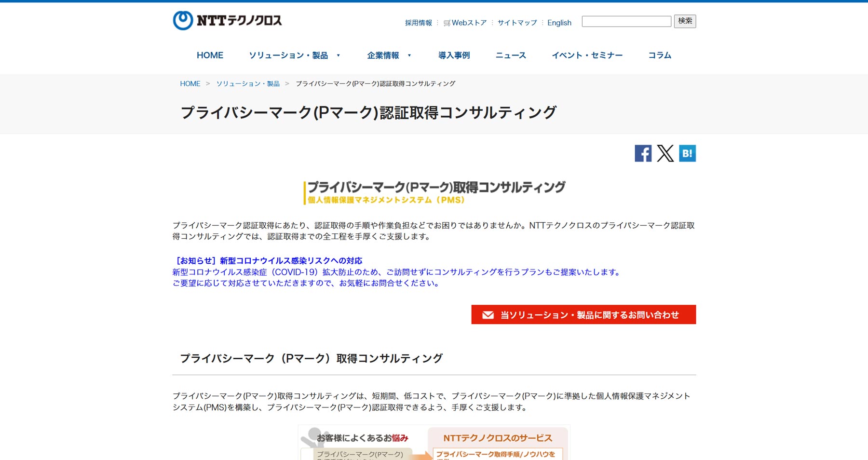The width and height of the screenshot is (868, 460).
Task: Click breadcrumb text プライバシーマーク(Pマーク)認証取得コンサルティング
Action: coord(376,83)
